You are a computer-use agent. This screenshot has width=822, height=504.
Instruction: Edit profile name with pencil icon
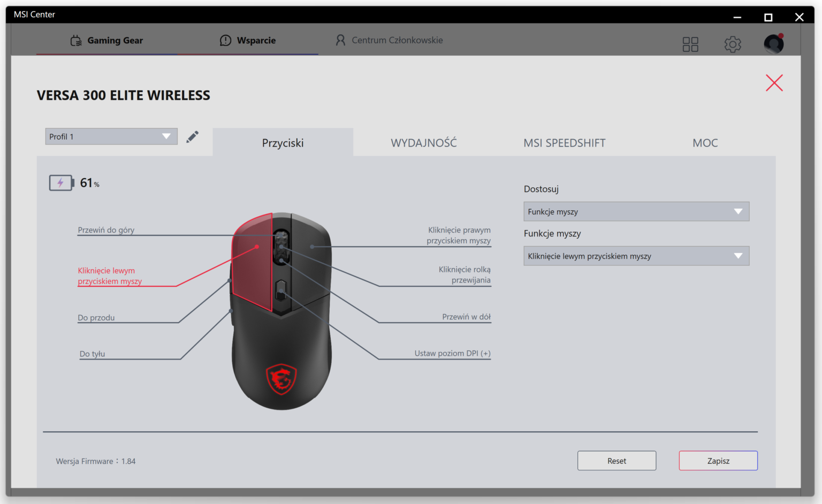[193, 136]
